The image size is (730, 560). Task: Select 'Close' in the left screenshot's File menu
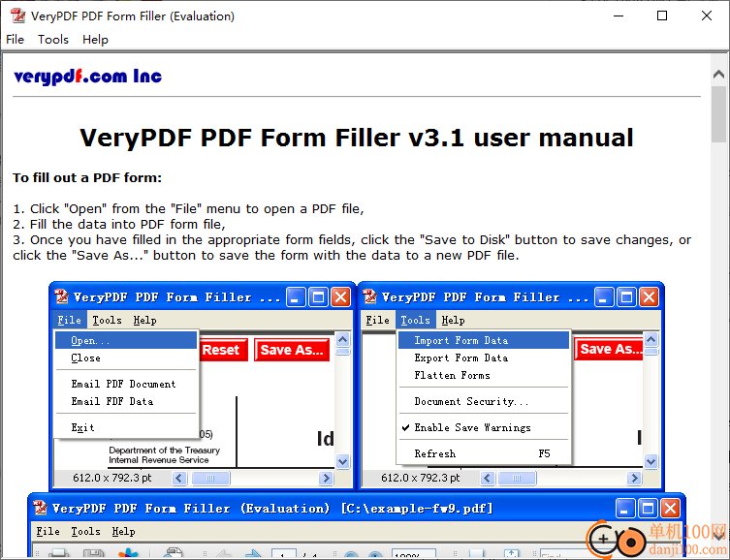click(126, 358)
